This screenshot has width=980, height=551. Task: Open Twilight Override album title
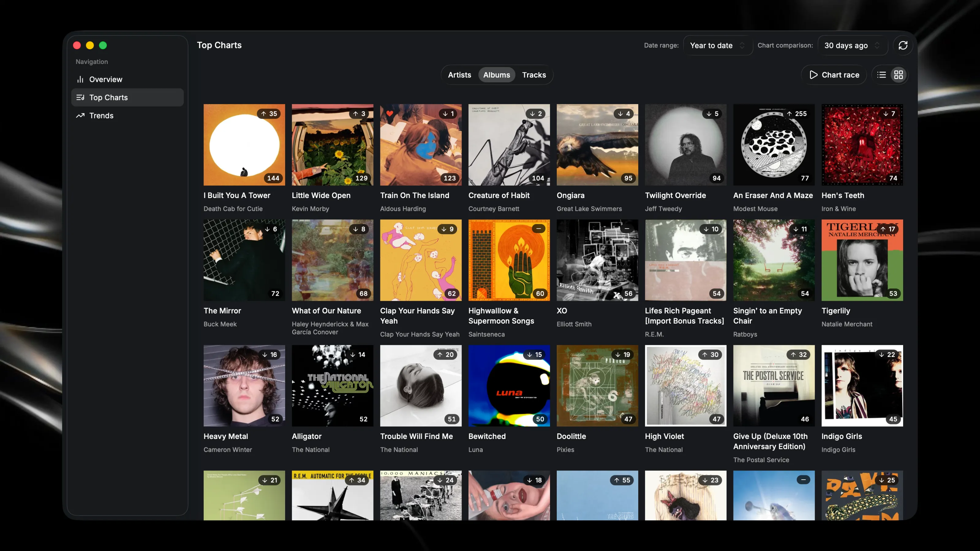675,195
